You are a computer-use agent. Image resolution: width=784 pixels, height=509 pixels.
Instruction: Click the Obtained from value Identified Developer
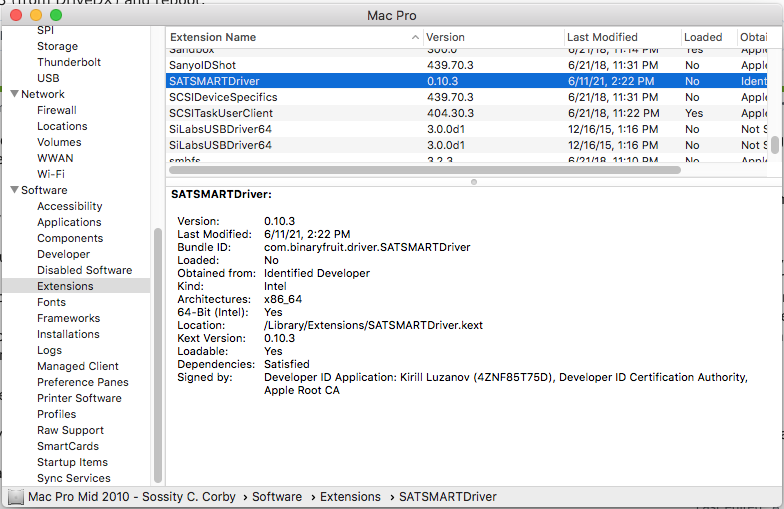click(317, 273)
